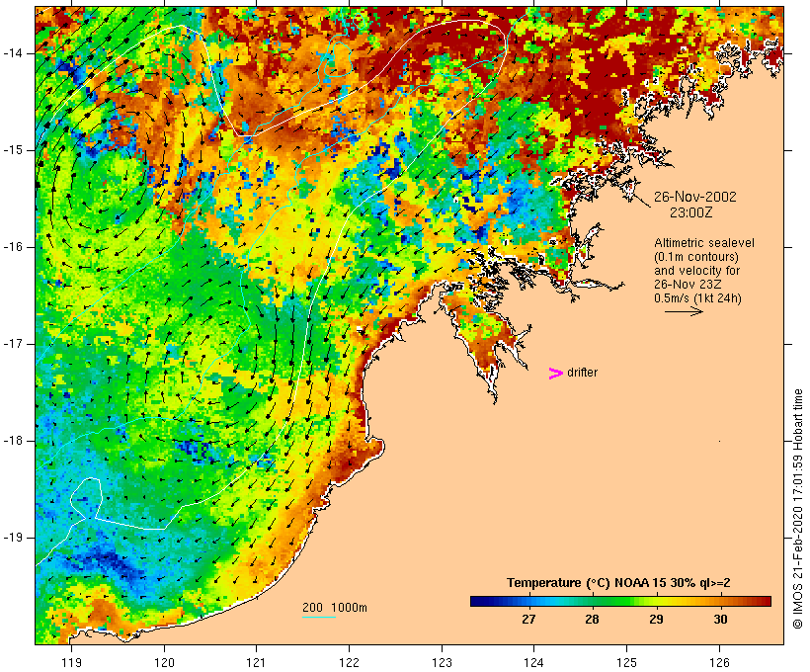Click latitude axis label -14
The height and width of the screenshot is (672, 810).
tap(12, 53)
